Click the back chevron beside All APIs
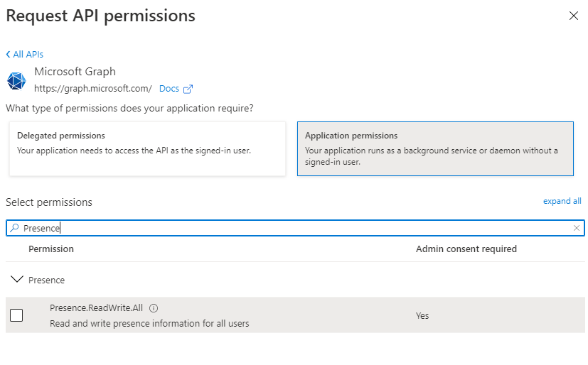 pos(8,54)
